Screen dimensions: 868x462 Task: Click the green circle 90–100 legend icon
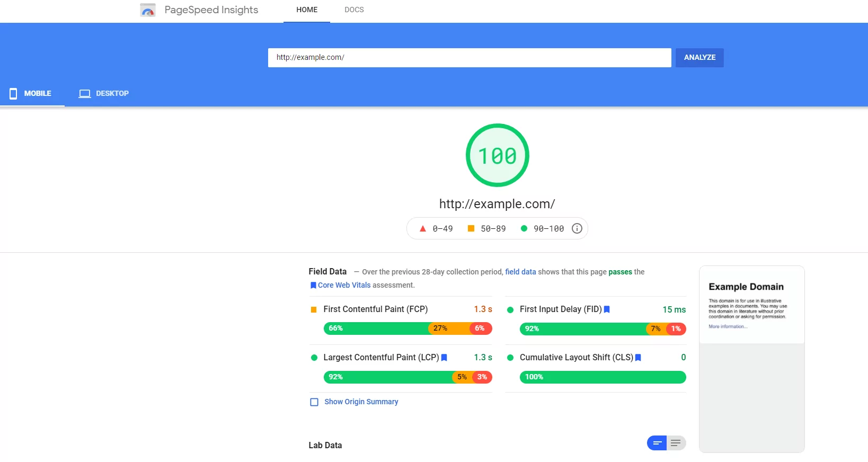pos(524,228)
